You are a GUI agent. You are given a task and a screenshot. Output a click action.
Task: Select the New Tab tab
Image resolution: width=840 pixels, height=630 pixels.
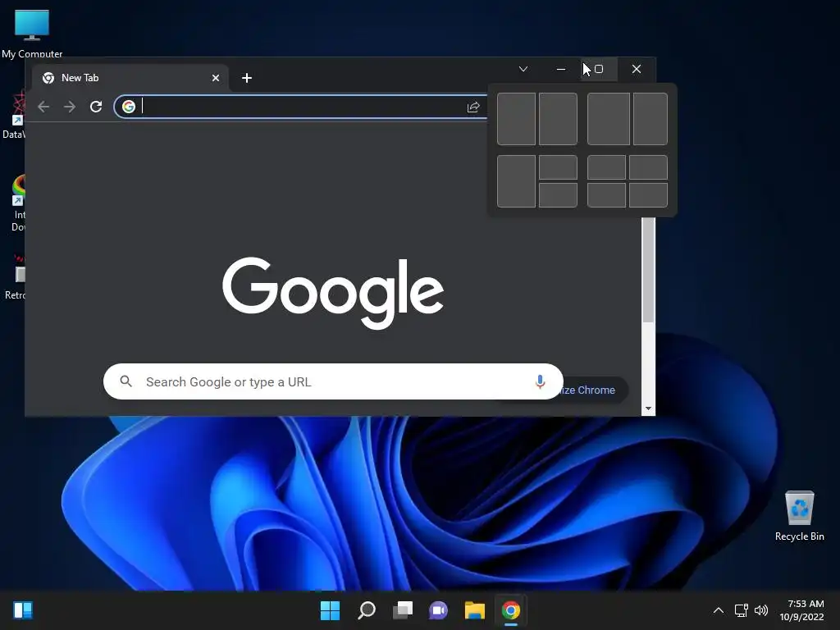[130, 78]
